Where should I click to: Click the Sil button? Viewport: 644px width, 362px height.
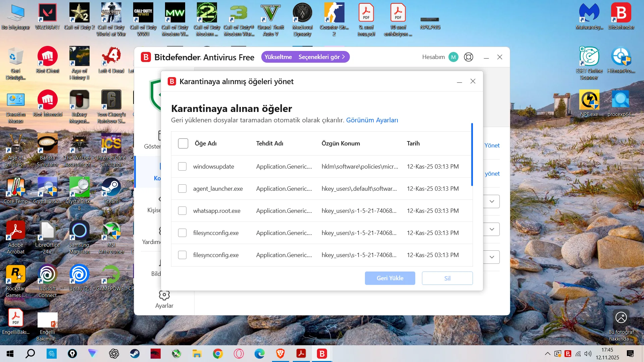(x=447, y=278)
